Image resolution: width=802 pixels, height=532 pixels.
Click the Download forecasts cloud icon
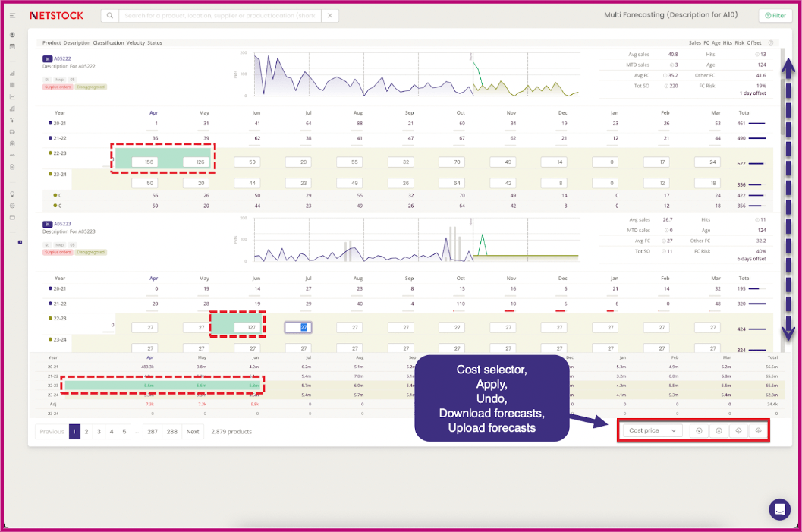pyautogui.click(x=738, y=430)
